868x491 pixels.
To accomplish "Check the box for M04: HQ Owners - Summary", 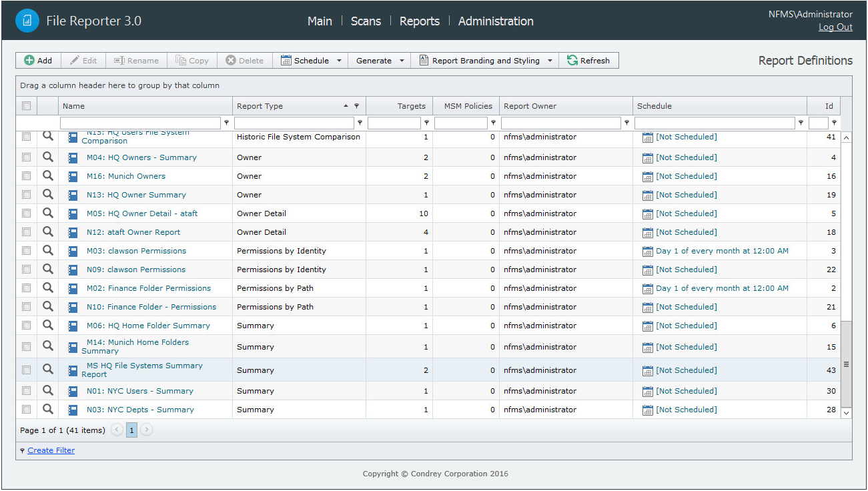I will point(27,157).
